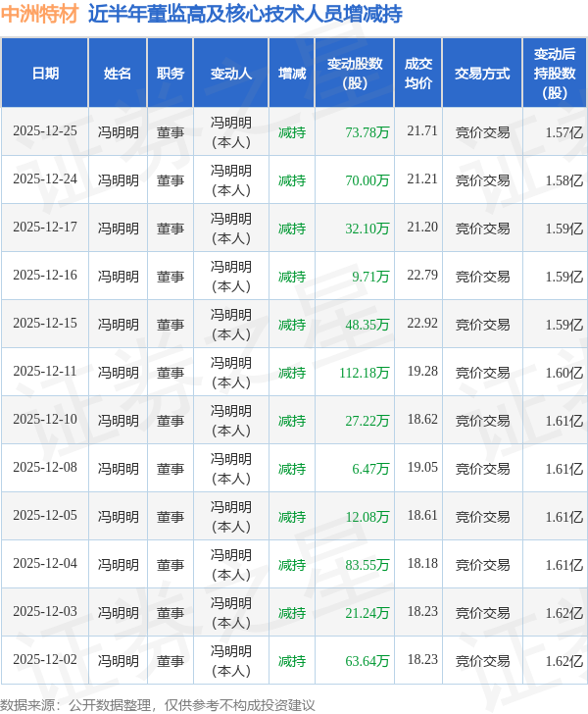Select share change value 27.22万
This screenshot has width=588, height=714.
point(367,421)
